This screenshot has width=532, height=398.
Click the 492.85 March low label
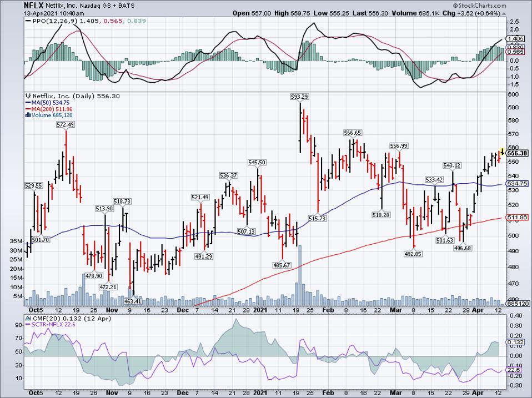pyautogui.click(x=413, y=254)
